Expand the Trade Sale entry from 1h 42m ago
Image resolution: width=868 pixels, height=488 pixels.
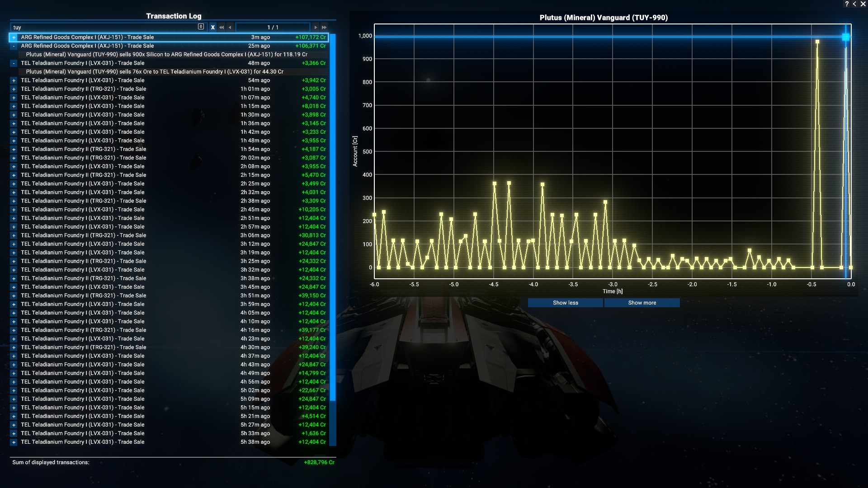pos(14,132)
